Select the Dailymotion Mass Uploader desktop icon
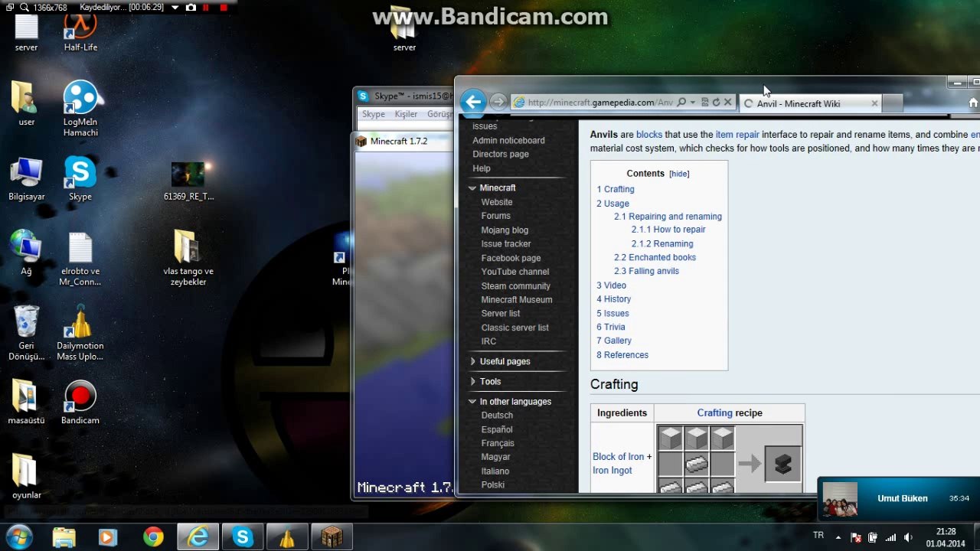 coord(80,334)
